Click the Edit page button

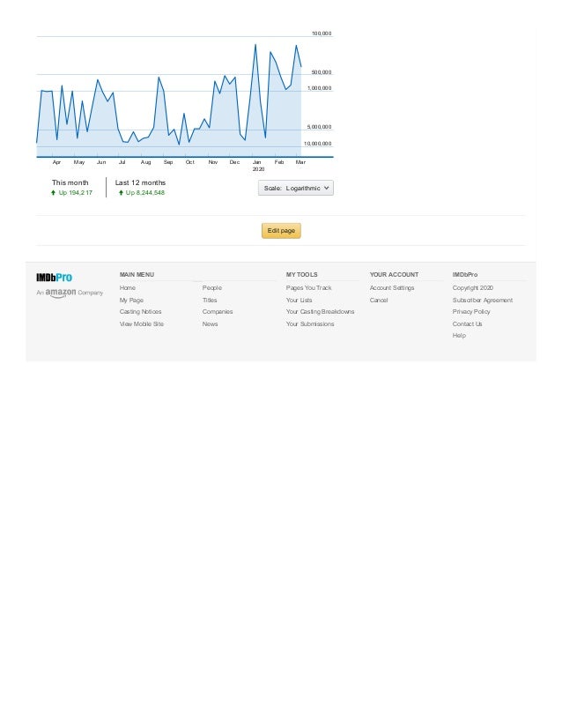click(281, 231)
